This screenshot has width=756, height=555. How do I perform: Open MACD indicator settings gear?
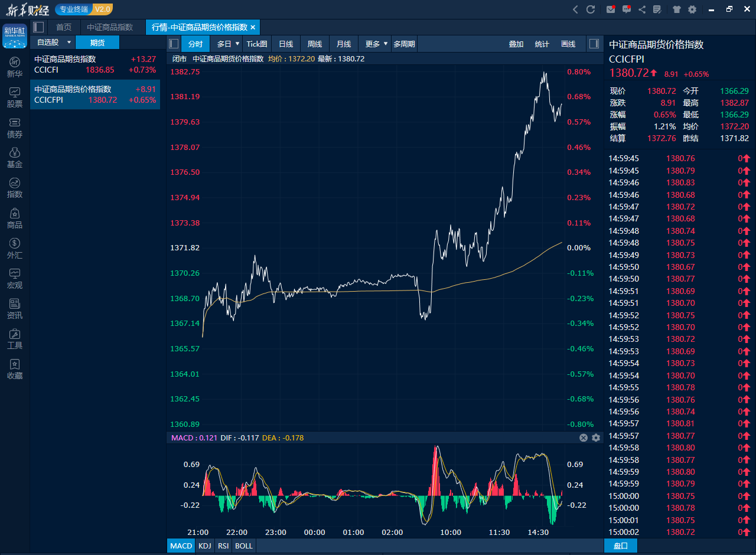(596, 438)
